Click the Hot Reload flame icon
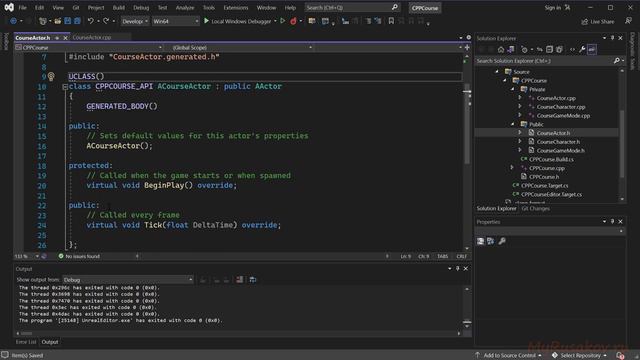The height and width of the screenshot is (360, 640). pos(293,21)
